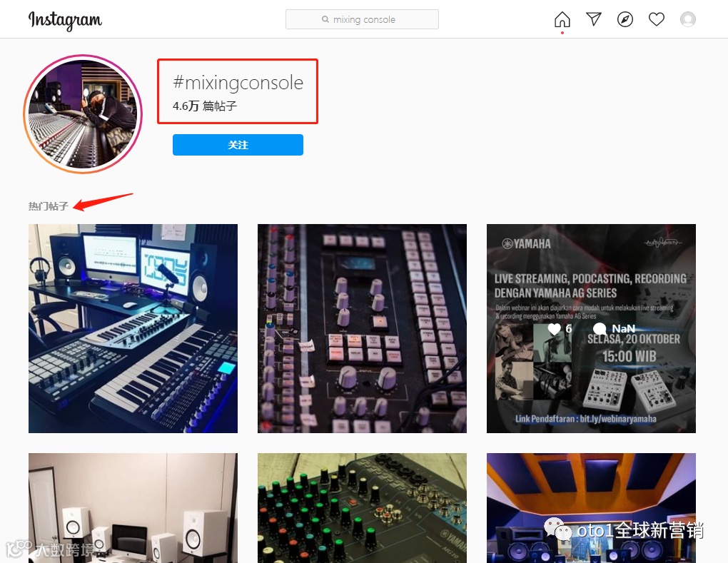Click the magnifier icon in search box
Screen dimensions: 728x563
click(x=325, y=19)
